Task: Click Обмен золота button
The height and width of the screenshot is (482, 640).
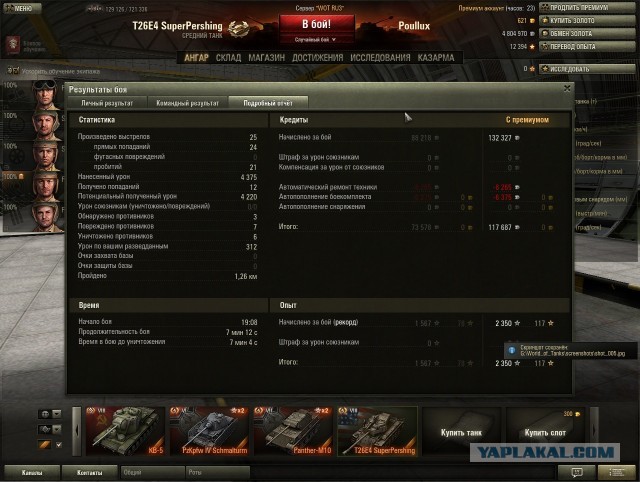Action: 587,33
